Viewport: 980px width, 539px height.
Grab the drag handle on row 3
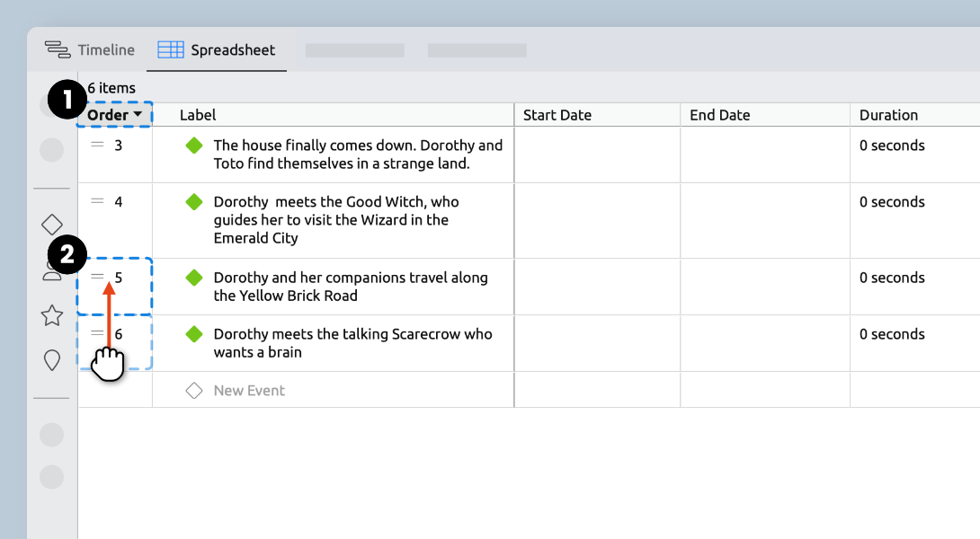pyautogui.click(x=97, y=145)
